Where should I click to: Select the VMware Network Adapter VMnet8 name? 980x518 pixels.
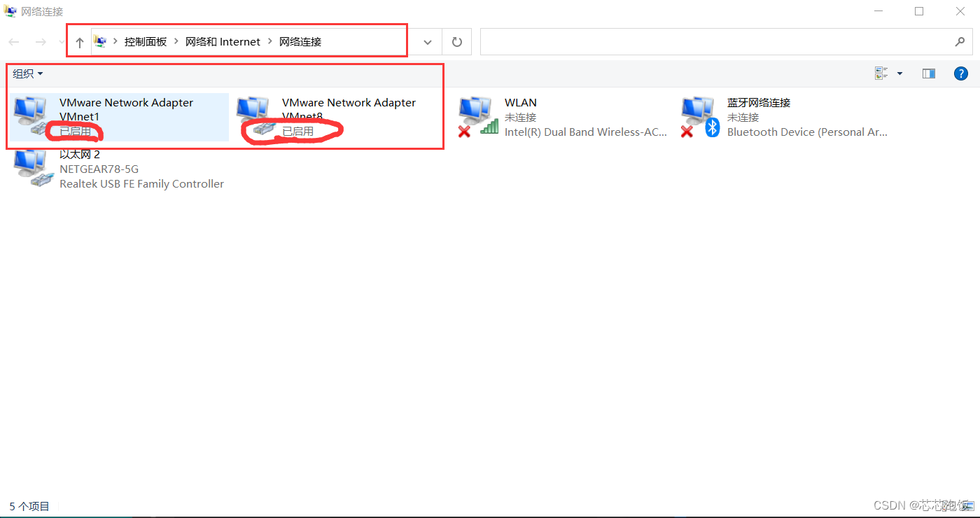(349, 109)
